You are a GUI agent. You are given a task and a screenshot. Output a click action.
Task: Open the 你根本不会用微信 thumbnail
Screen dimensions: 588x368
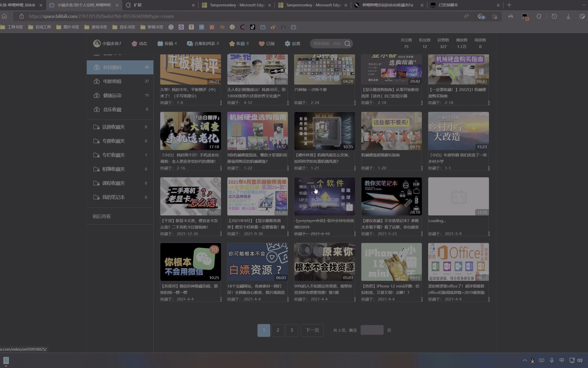(190, 262)
